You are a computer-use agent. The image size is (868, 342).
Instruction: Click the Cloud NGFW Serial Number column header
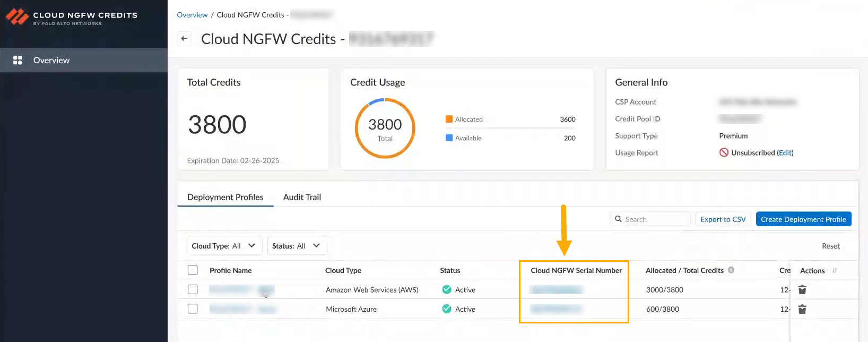(x=576, y=270)
